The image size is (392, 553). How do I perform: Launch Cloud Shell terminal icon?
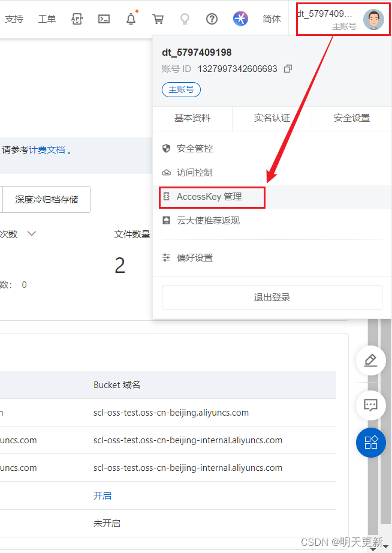(x=104, y=19)
